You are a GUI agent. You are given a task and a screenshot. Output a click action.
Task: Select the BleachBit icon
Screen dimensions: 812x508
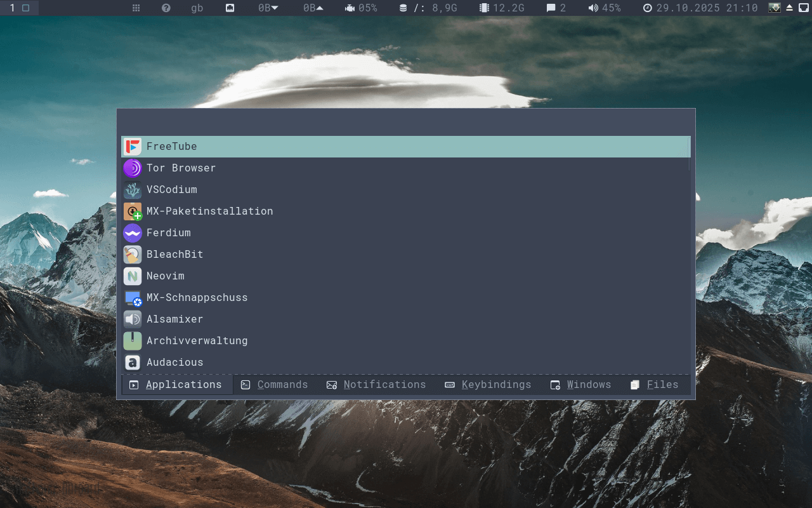(133, 254)
